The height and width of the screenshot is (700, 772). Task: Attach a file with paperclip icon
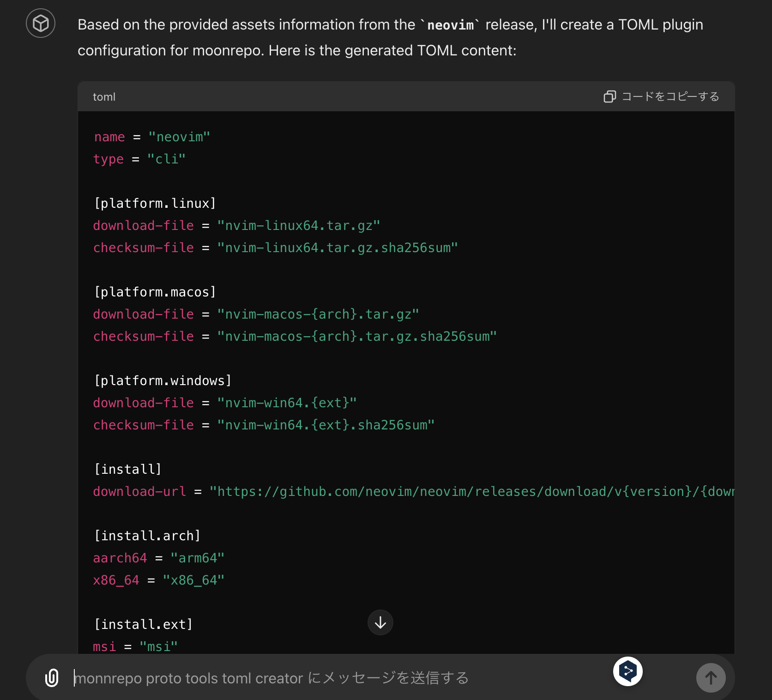(x=52, y=678)
